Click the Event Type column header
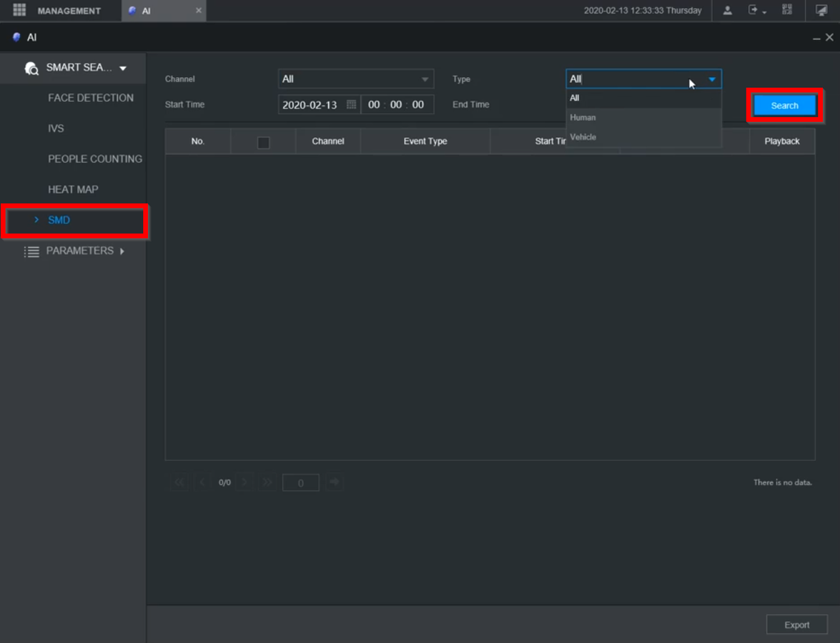The height and width of the screenshot is (643, 840). [425, 141]
